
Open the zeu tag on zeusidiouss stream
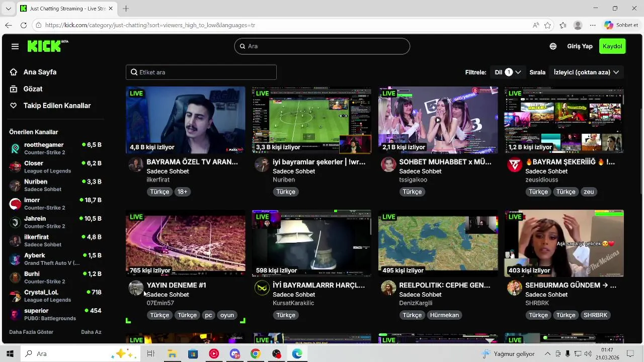(x=589, y=192)
